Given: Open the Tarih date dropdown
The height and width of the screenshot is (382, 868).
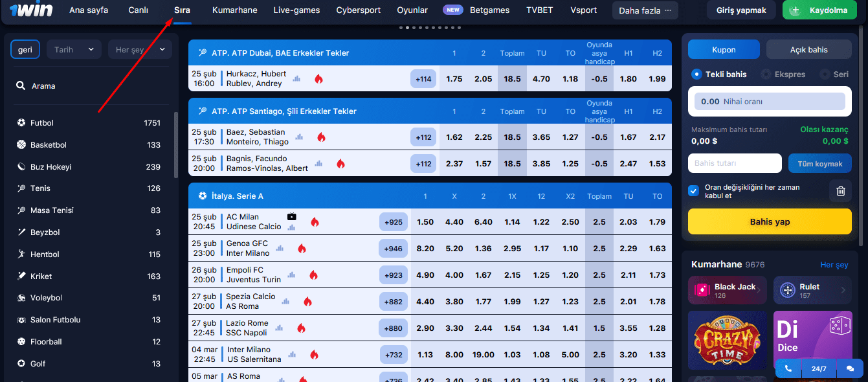Looking at the screenshot, I should click(74, 49).
